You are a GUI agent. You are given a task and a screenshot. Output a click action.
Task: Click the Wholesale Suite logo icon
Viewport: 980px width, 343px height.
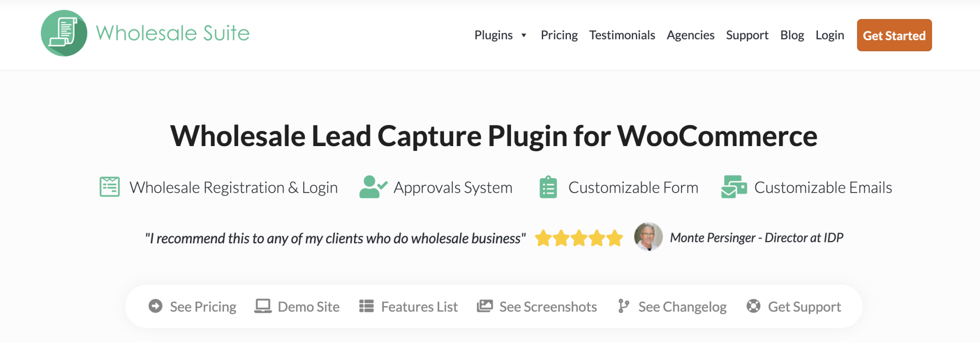[64, 34]
